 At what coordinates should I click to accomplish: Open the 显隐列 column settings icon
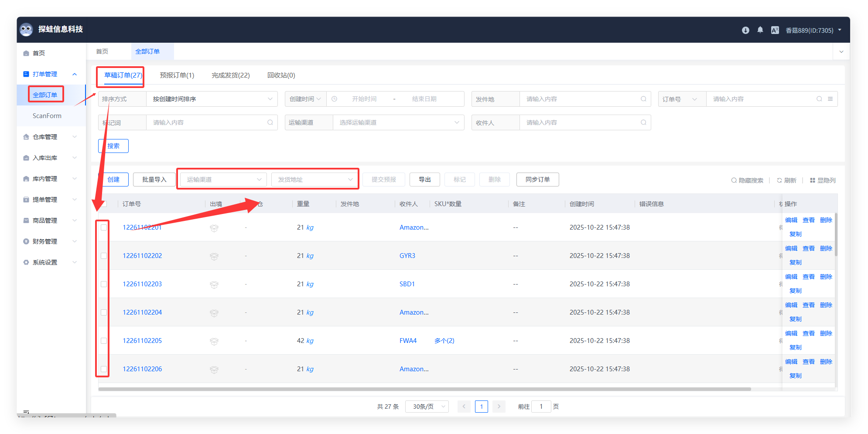point(813,180)
